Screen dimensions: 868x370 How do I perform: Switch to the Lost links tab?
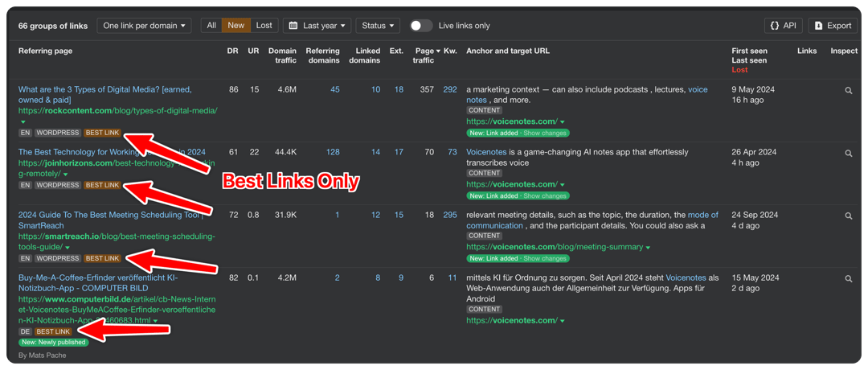264,26
